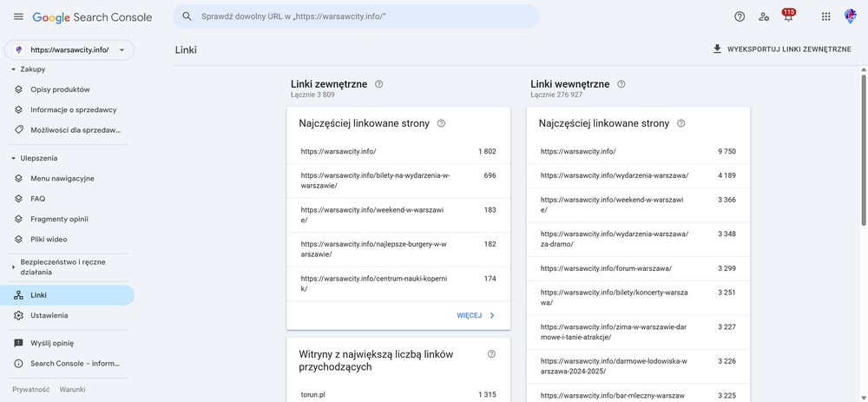Open the account avatar menu
Screen dimensions: 868x402
point(851,16)
